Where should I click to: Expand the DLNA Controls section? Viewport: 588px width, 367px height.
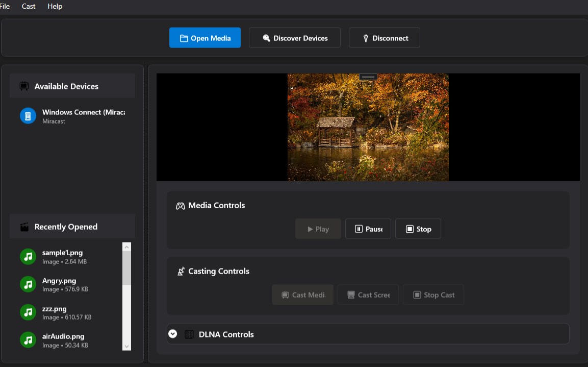pyautogui.click(x=173, y=334)
